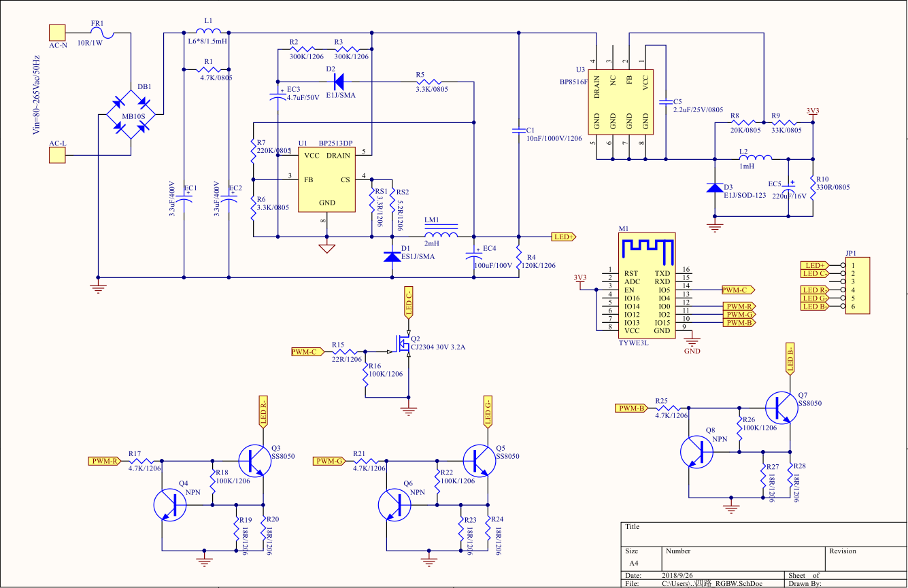Click the 3V3 power label left of M1
This screenshot has height=588, width=908.
pyautogui.click(x=579, y=277)
